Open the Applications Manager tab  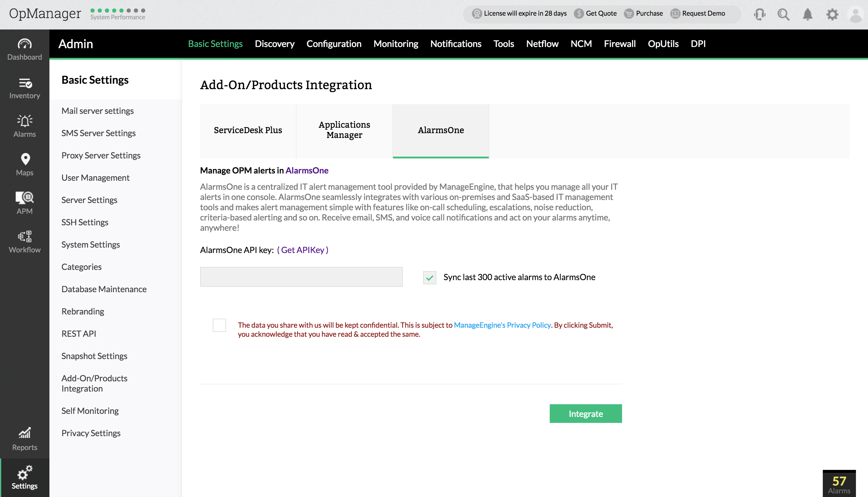[344, 130]
